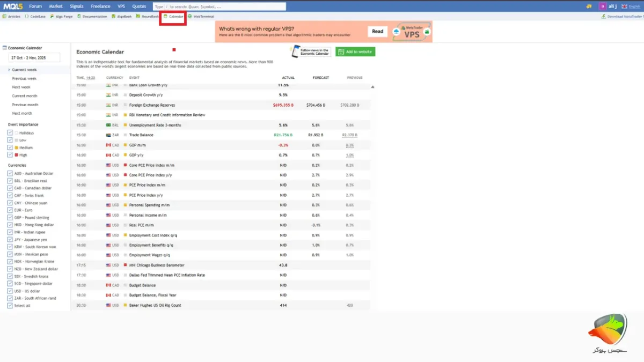Open the VPS menu item
The width and height of the screenshot is (644, 362).
(x=121, y=6)
